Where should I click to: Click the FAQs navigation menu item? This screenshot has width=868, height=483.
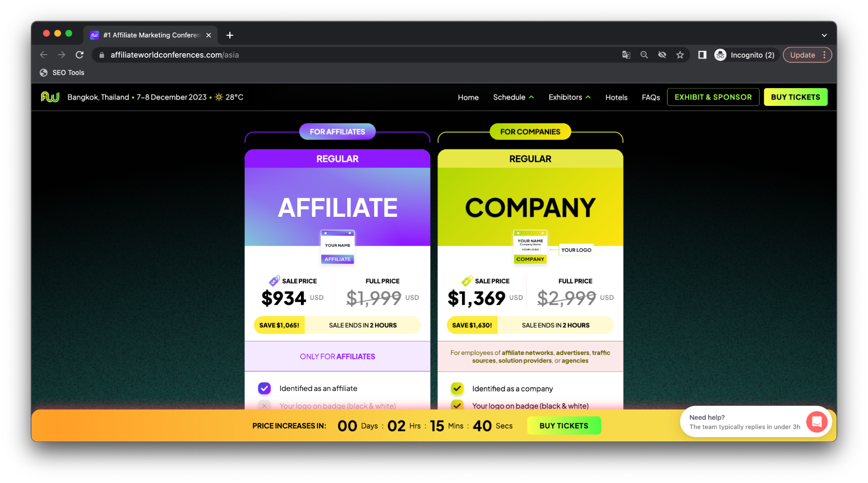[x=651, y=97]
